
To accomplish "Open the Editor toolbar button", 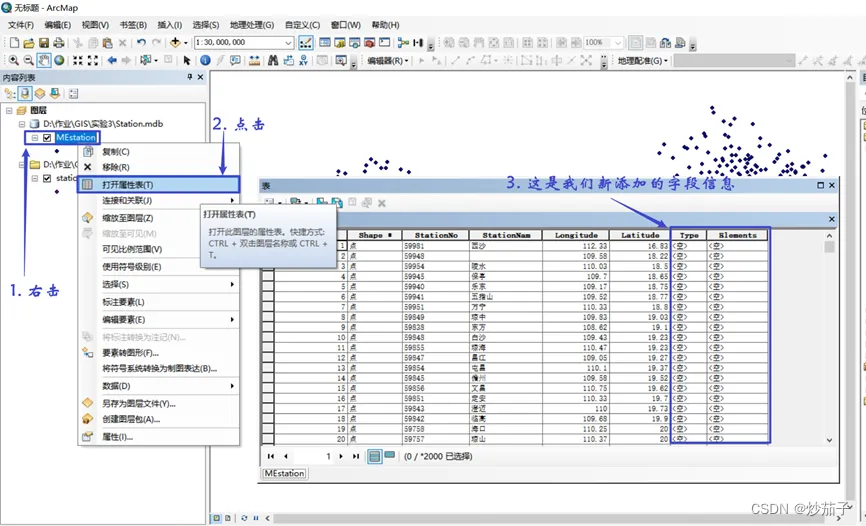I will click(305, 43).
